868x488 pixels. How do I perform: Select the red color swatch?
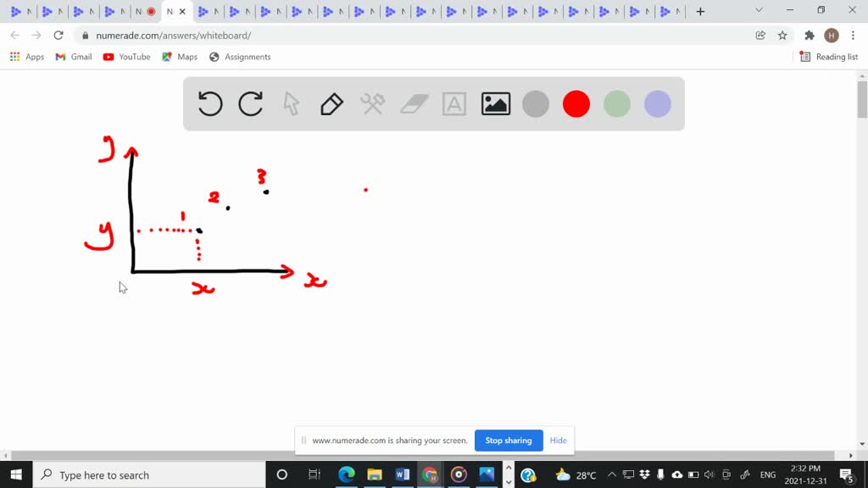coord(576,103)
